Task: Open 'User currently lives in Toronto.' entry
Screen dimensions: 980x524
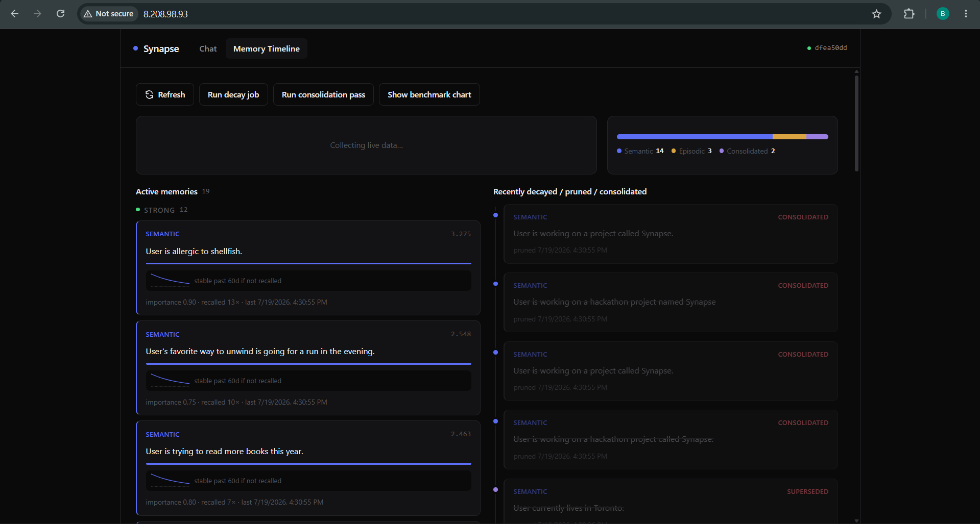Action: (671, 501)
